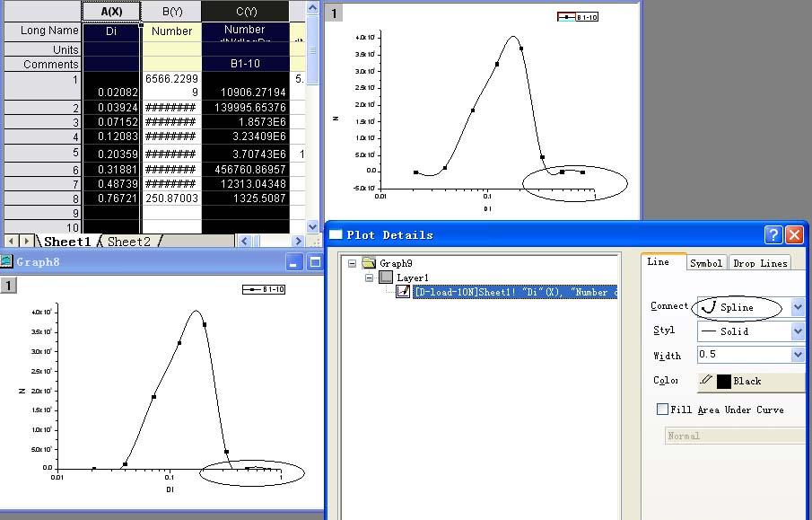812x520 pixels.
Task: Collapse the Layer1 tree node
Action: (x=369, y=278)
